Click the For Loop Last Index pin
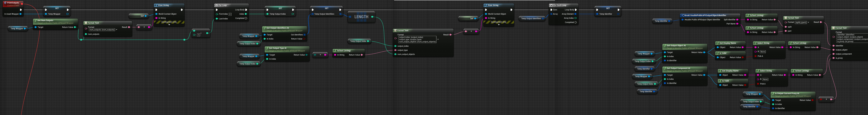This screenshot has width=868, height=115. pos(217,19)
